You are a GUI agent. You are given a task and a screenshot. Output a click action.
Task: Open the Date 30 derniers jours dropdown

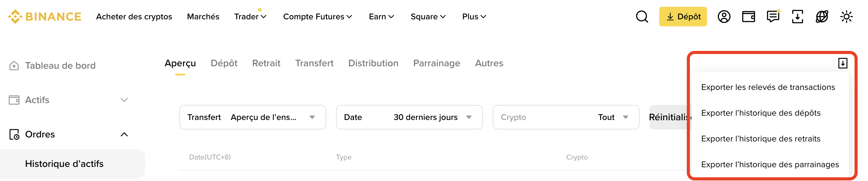409,117
